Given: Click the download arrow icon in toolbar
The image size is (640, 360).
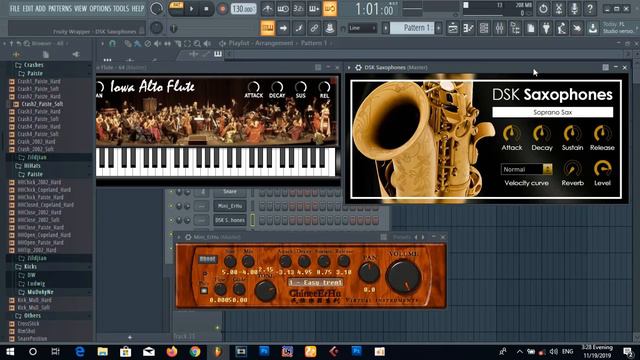Looking at the screenshot, I should (593, 28).
